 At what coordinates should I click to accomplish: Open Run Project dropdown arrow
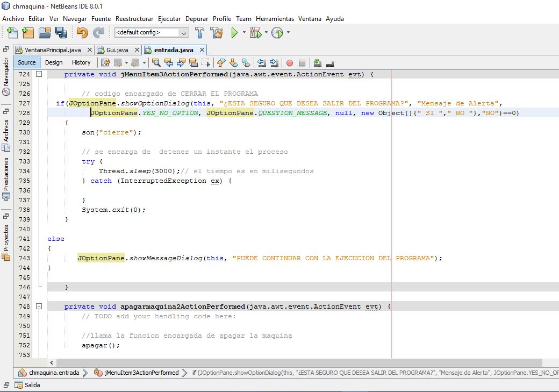[244, 32]
